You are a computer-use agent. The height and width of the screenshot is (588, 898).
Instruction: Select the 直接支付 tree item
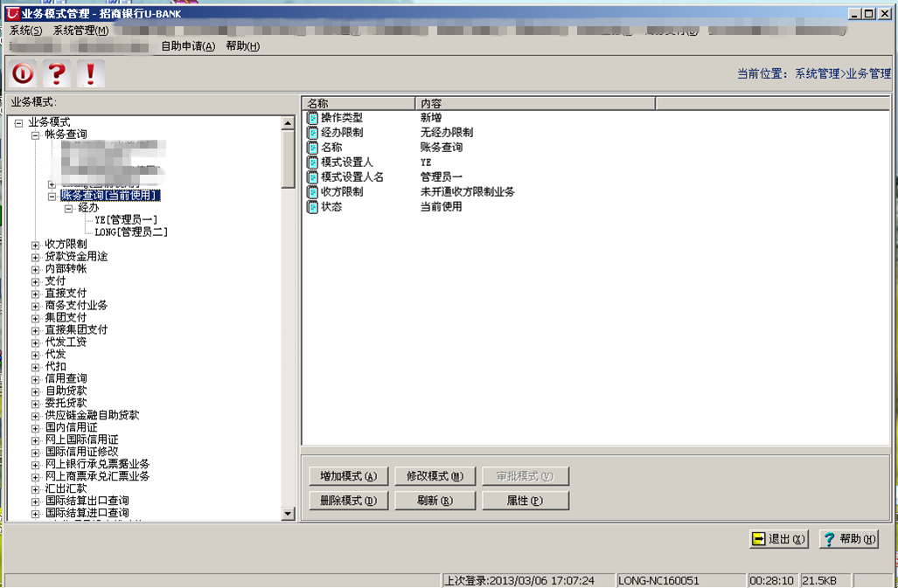coord(66,294)
